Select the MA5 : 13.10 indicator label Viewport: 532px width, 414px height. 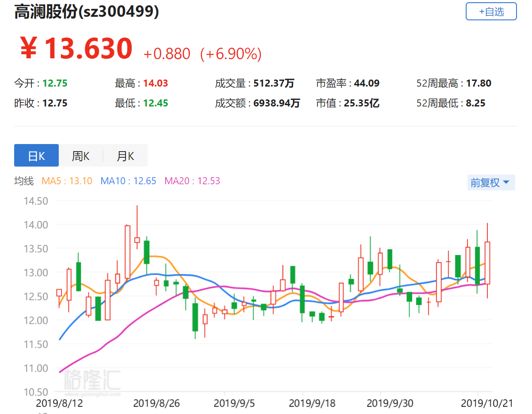coord(67,181)
